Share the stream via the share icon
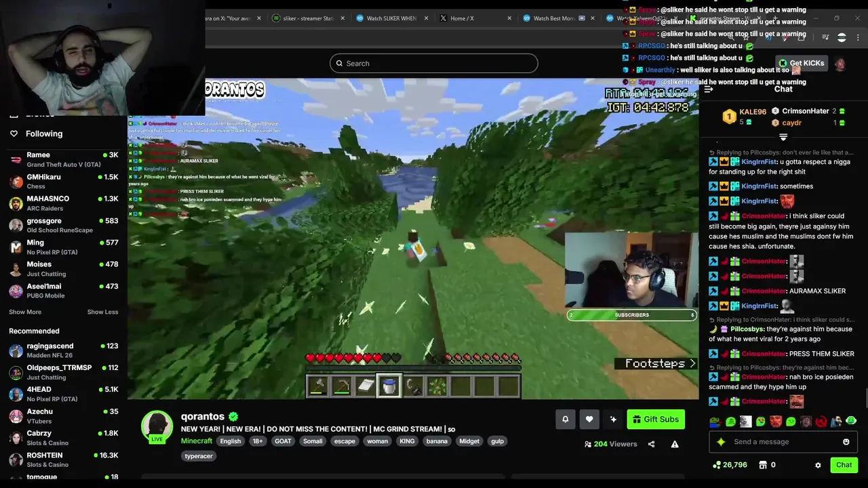This screenshot has width=868, height=488. pyautogui.click(x=651, y=445)
